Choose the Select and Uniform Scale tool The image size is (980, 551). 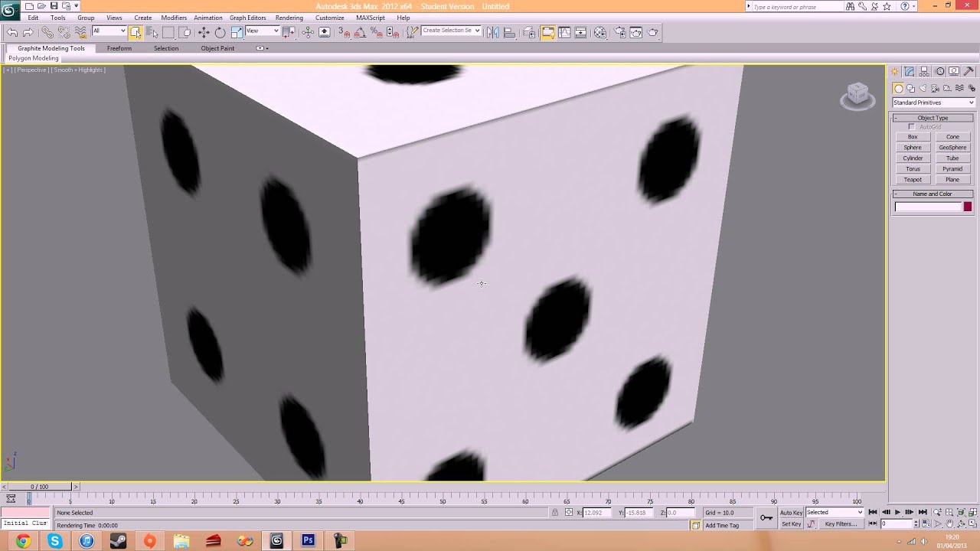pos(237,32)
